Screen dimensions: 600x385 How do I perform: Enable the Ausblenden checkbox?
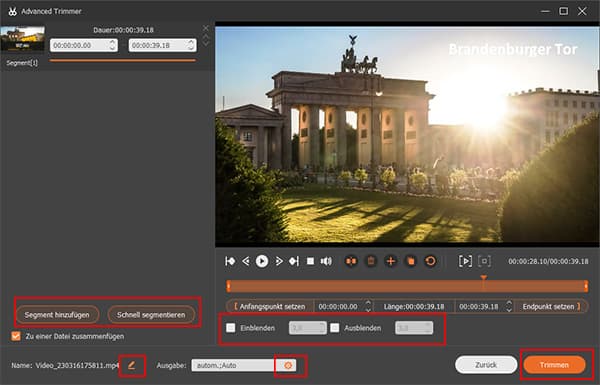coord(335,328)
